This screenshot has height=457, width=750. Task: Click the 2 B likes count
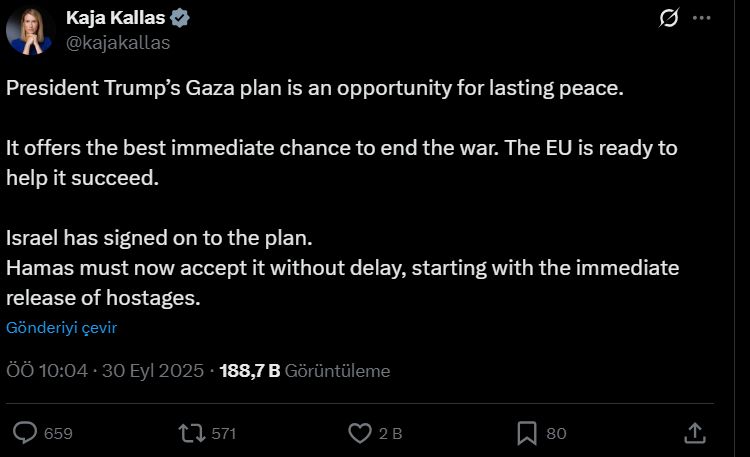point(390,433)
